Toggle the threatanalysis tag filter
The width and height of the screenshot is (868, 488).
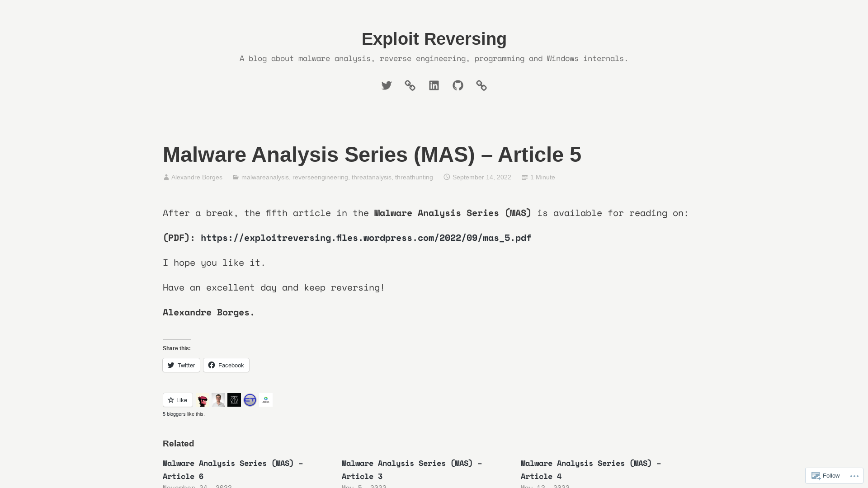(372, 177)
